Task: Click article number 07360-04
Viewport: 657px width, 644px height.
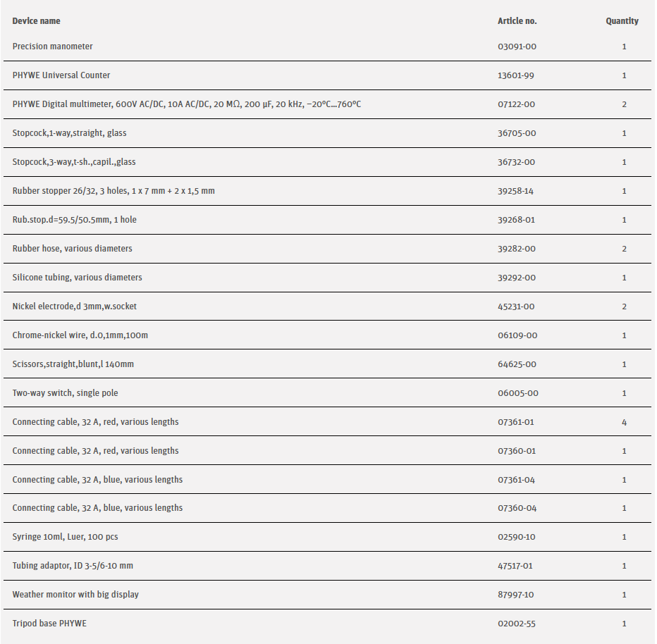Action: pyautogui.click(x=516, y=508)
